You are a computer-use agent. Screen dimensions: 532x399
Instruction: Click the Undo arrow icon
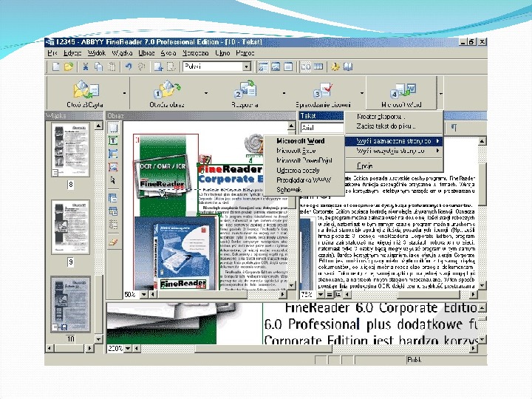click(129, 66)
